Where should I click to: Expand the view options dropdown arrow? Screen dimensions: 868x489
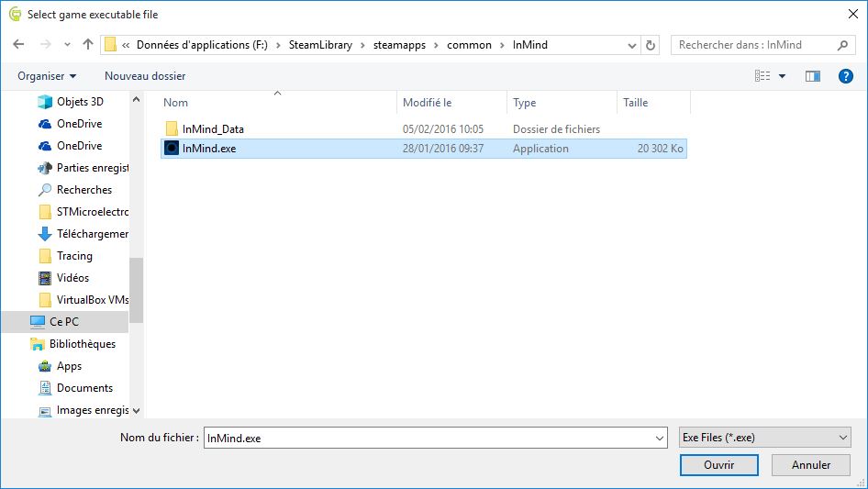[783, 76]
